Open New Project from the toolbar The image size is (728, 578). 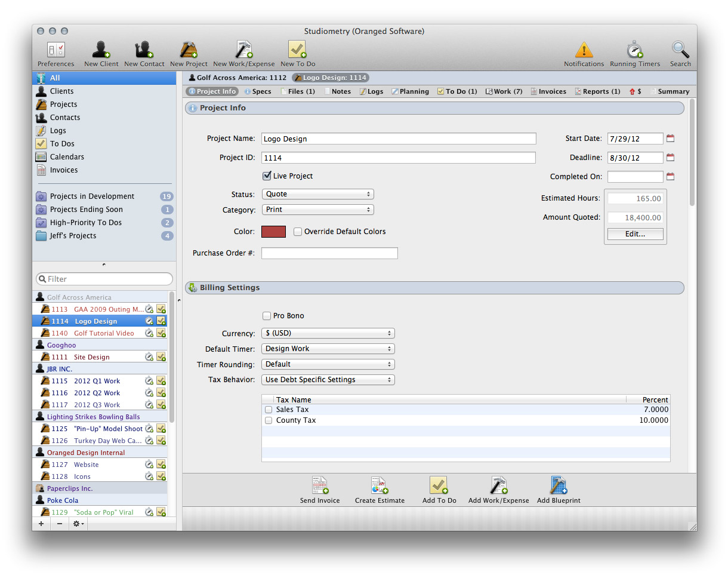(189, 50)
